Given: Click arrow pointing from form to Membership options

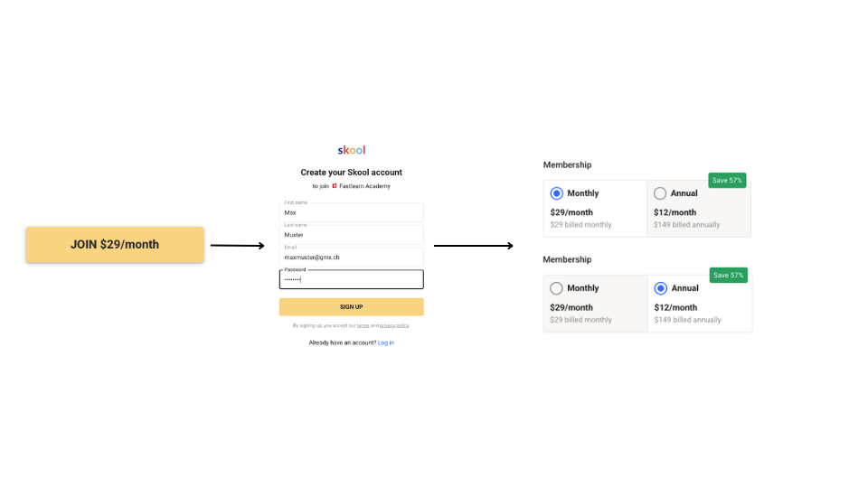Looking at the screenshot, I should 473,246.
